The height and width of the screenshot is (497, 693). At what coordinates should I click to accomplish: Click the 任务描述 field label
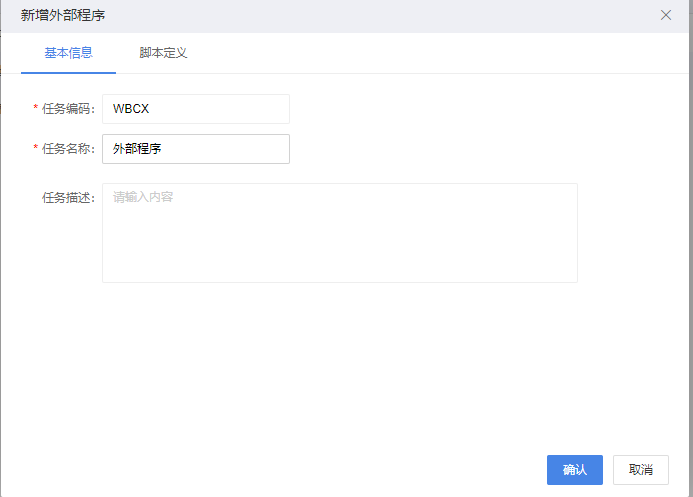pos(68,197)
